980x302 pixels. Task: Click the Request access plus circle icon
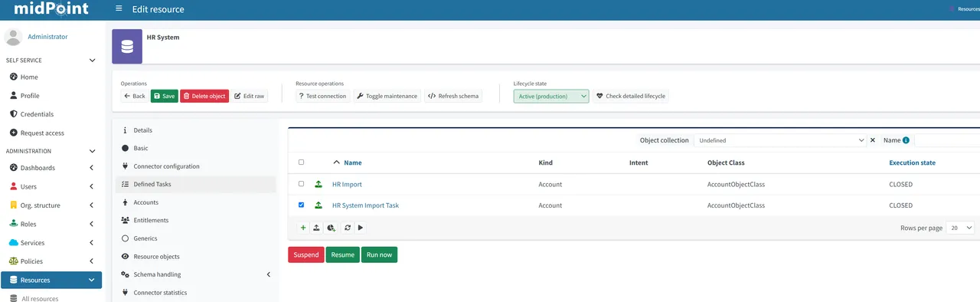point(14,133)
